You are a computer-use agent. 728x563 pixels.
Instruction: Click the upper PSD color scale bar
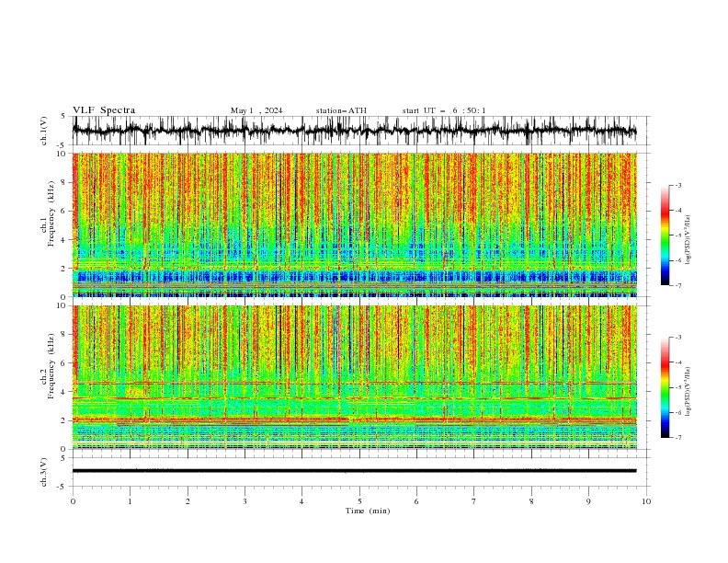point(665,236)
